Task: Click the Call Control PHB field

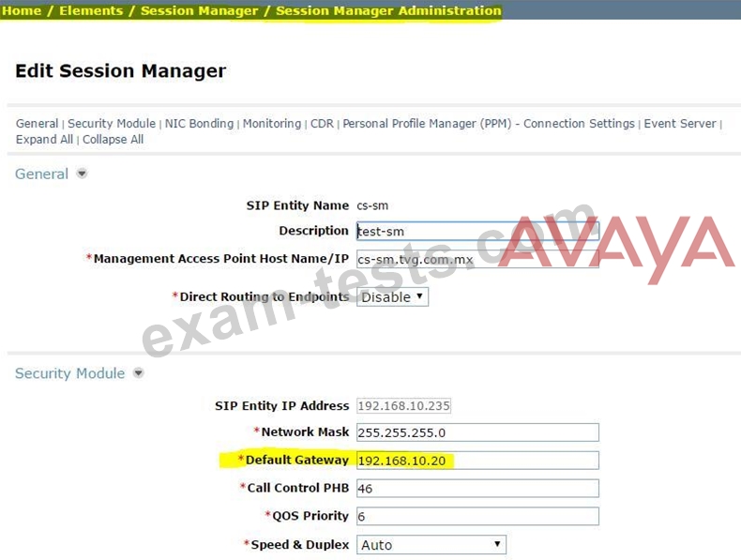Action: (477, 488)
